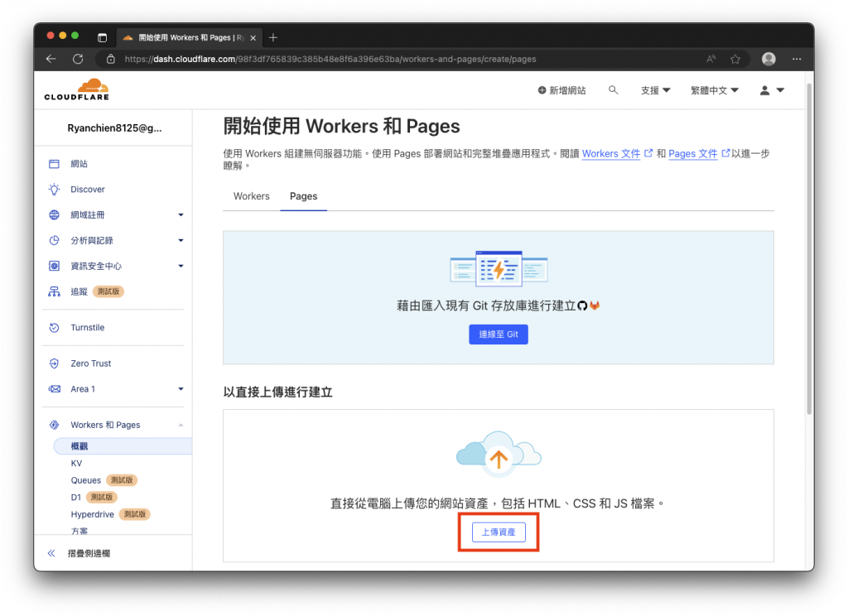
Task: Click the cloud upload illustration
Action: point(499,455)
